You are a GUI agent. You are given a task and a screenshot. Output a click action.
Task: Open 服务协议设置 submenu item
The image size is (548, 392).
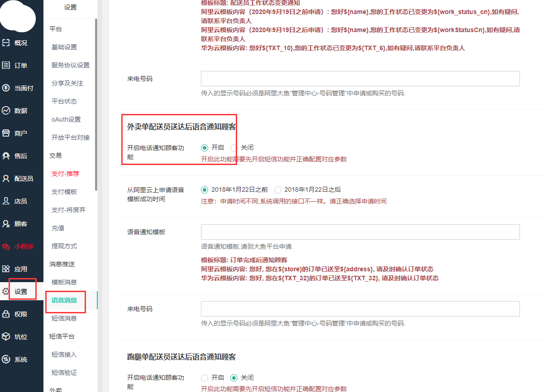click(71, 65)
